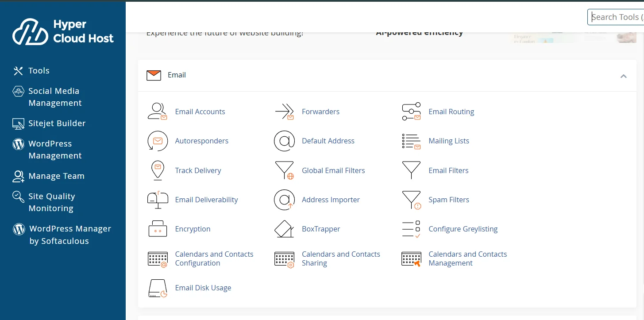Open Calendars and Contacts Sharing link
The width and height of the screenshot is (644, 320).
coord(341,258)
